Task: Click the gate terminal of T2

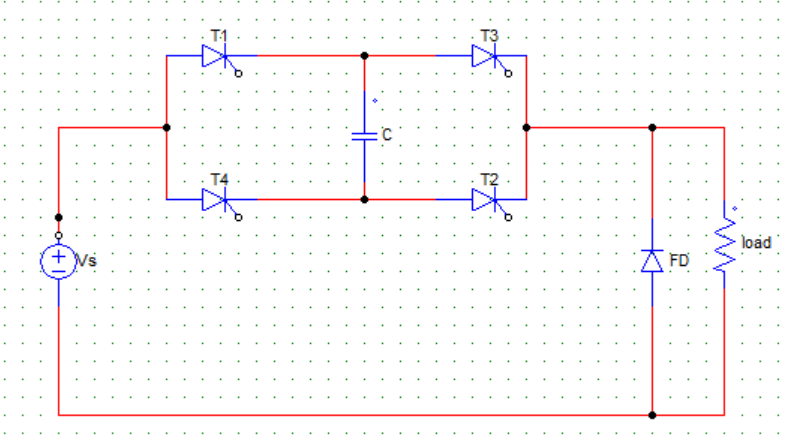Action: pos(508,217)
